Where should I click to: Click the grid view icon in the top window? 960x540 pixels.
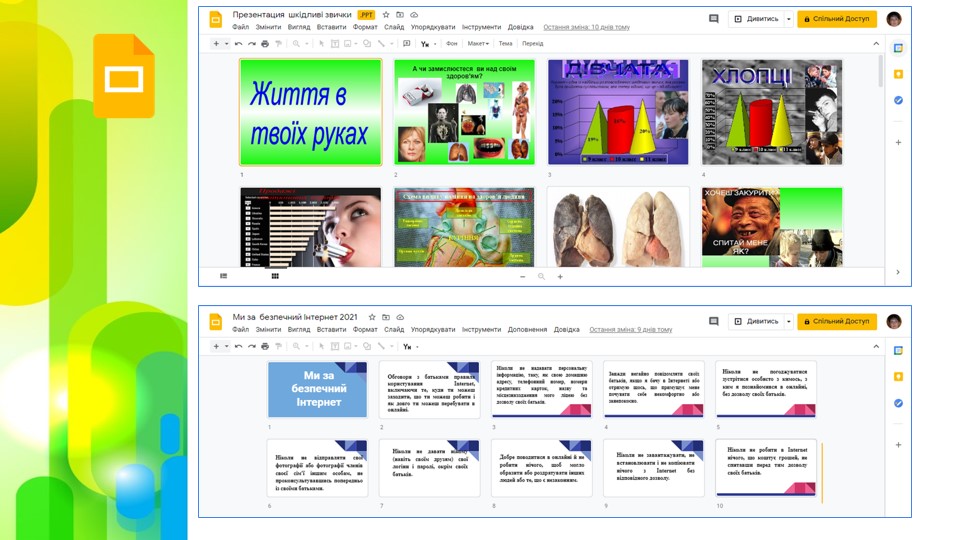pos(275,276)
